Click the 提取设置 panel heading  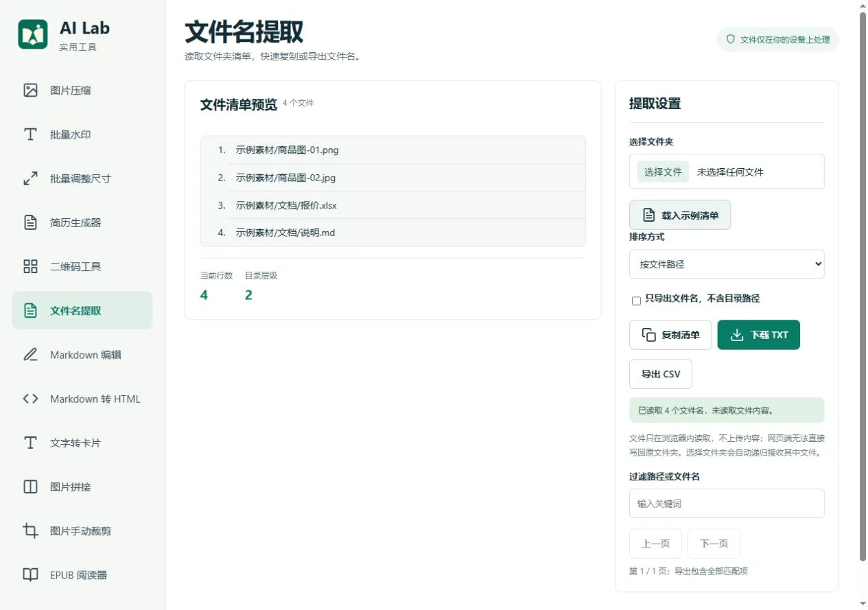(655, 104)
